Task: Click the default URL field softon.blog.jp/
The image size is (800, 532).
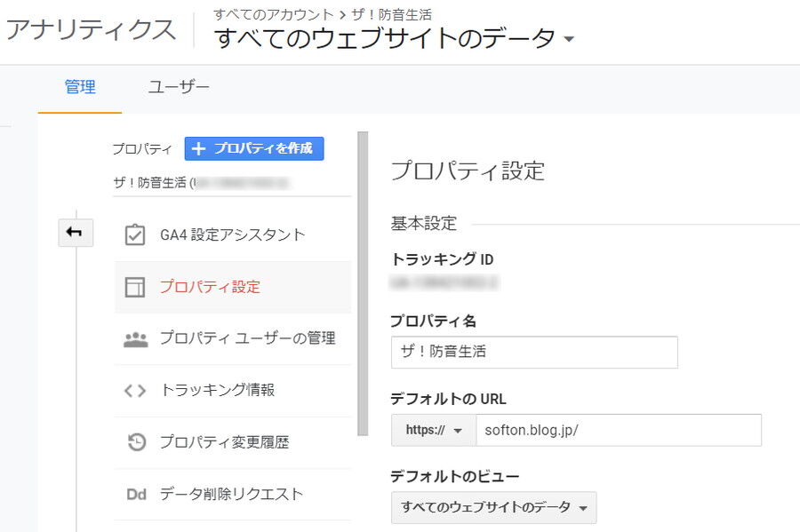Action: tap(619, 430)
